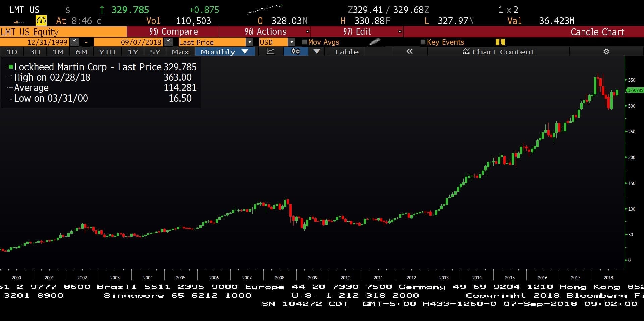Select the 1D range tab

(x=12, y=52)
